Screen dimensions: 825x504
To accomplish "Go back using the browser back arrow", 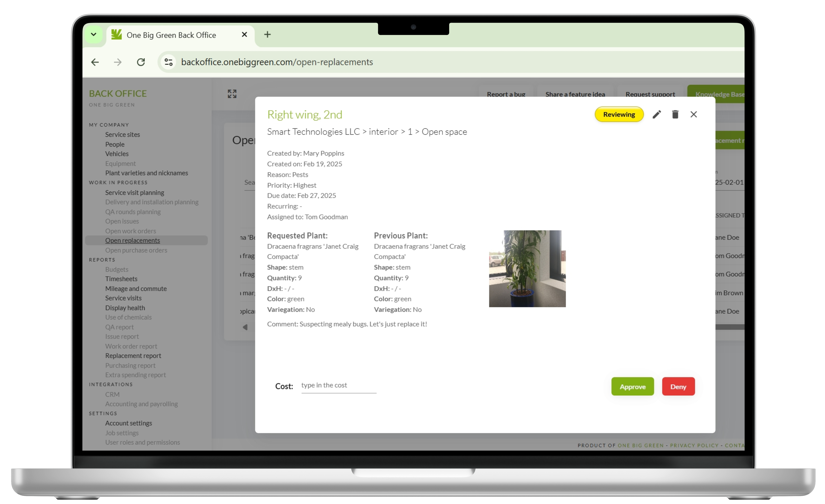I will [x=95, y=62].
